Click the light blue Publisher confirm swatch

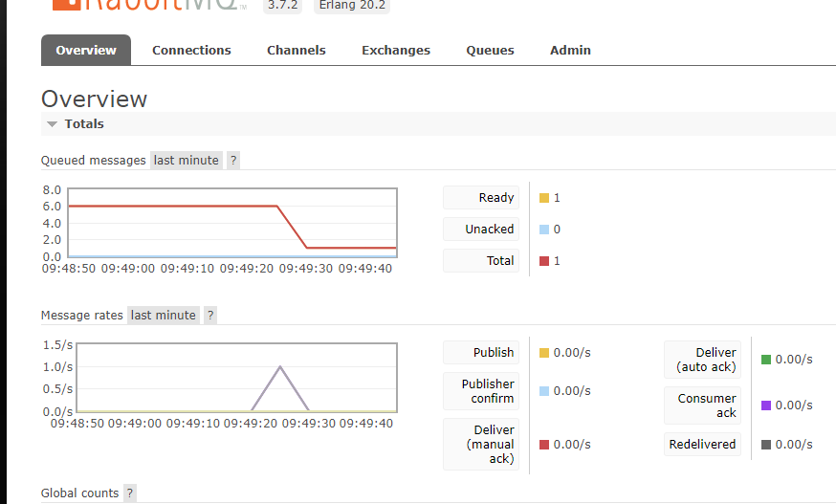tap(544, 391)
